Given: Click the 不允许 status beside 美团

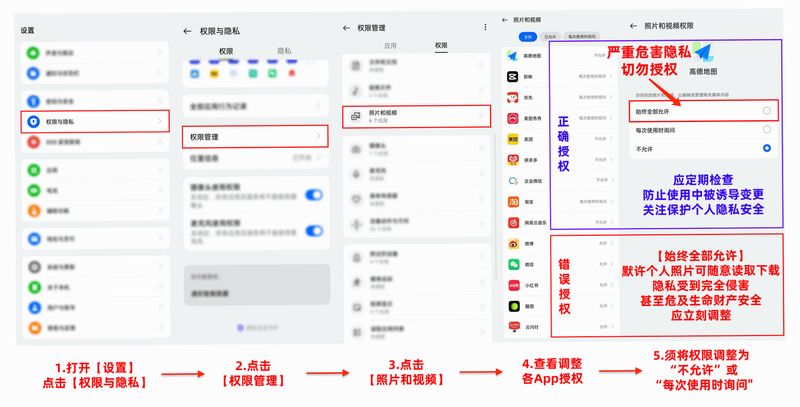Looking at the screenshot, I should [x=599, y=139].
